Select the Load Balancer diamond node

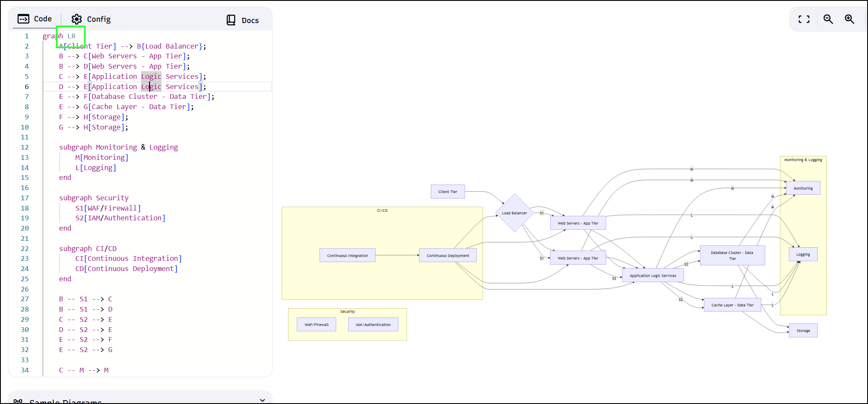[514, 213]
